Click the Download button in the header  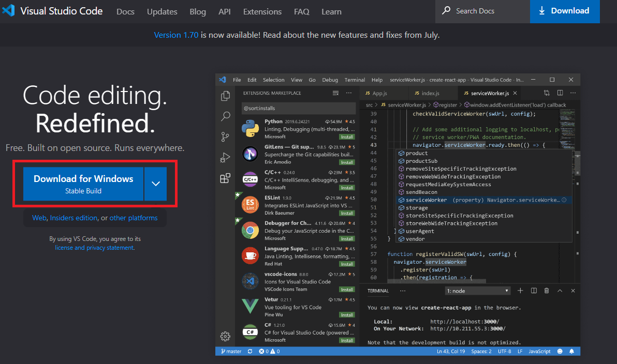565,11
